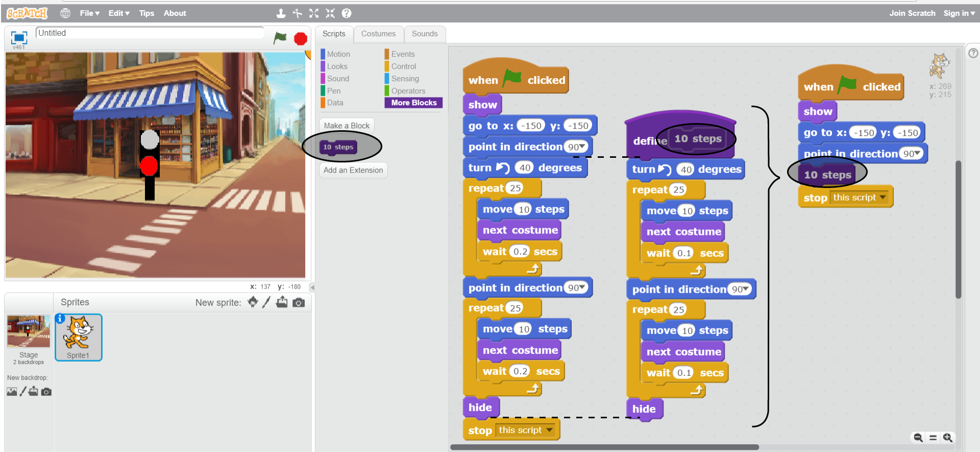
Task: Click the Make a Block button
Action: [x=347, y=126]
